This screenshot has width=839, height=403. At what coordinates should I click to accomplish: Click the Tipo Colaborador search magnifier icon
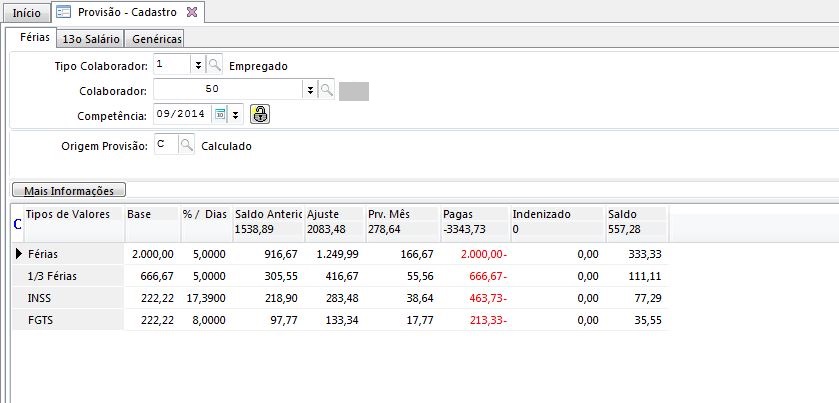click(214, 65)
